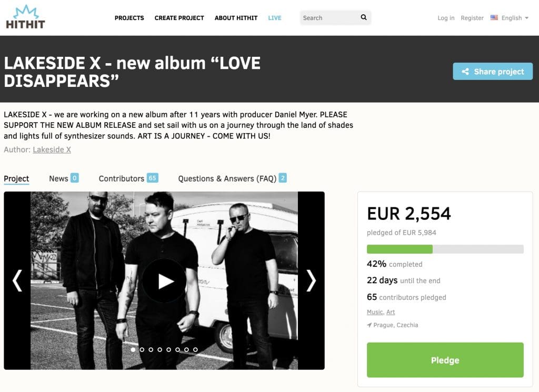Click the green Pledge button
The image size is (539, 392).
[x=445, y=360]
